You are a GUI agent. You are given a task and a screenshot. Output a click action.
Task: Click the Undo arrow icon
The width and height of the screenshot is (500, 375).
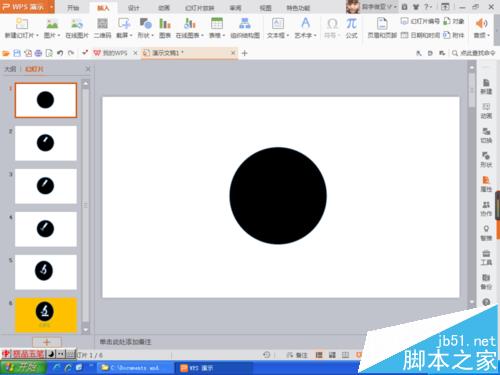coord(60,53)
